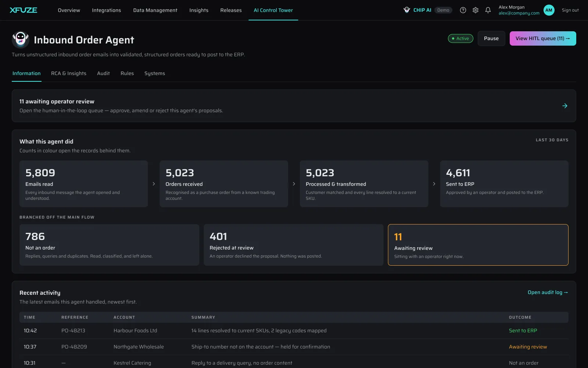
Task: Click the Sent to ERP outcome for PO-48213
Action: [x=523, y=330]
